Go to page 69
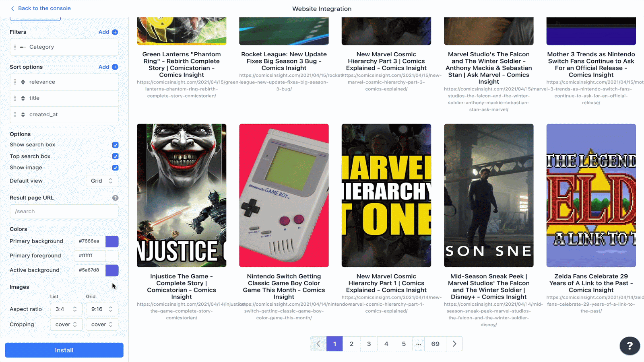 click(x=436, y=344)
